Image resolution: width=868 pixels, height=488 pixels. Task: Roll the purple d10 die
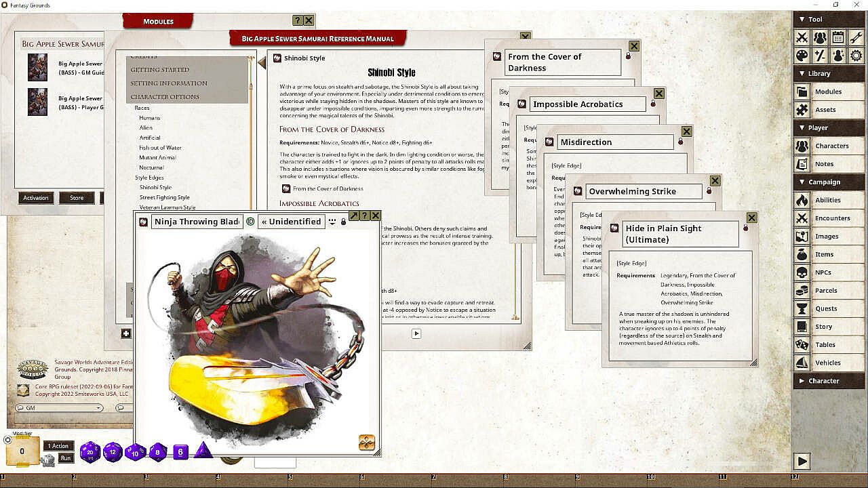(x=136, y=452)
